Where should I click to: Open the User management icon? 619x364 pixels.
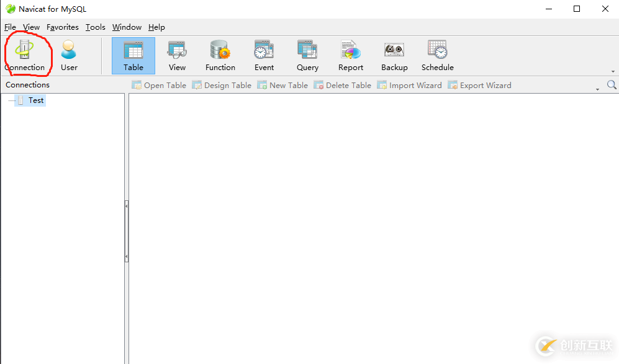click(x=69, y=56)
